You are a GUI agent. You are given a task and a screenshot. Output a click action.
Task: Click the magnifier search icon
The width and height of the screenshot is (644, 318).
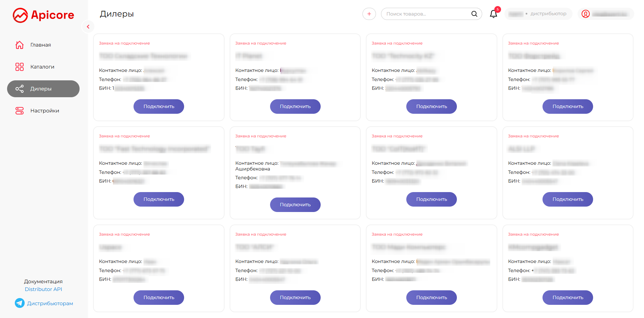pyautogui.click(x=474, y=14)
